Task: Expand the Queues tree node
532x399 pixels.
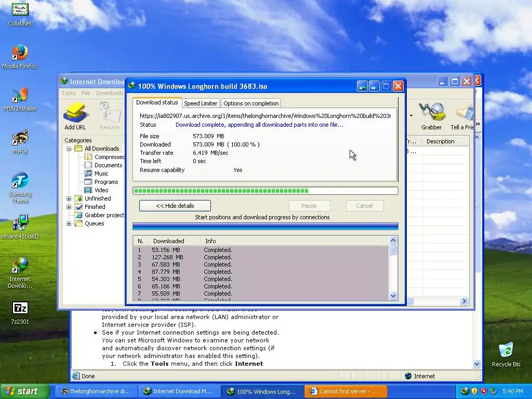Action: pyautogui.click(x=69, y=223)
